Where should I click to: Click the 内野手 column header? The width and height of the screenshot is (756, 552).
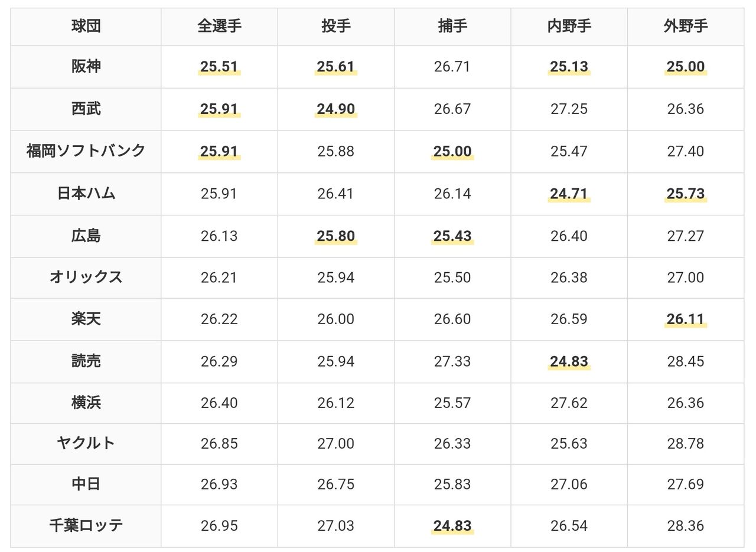click(569, 27)
